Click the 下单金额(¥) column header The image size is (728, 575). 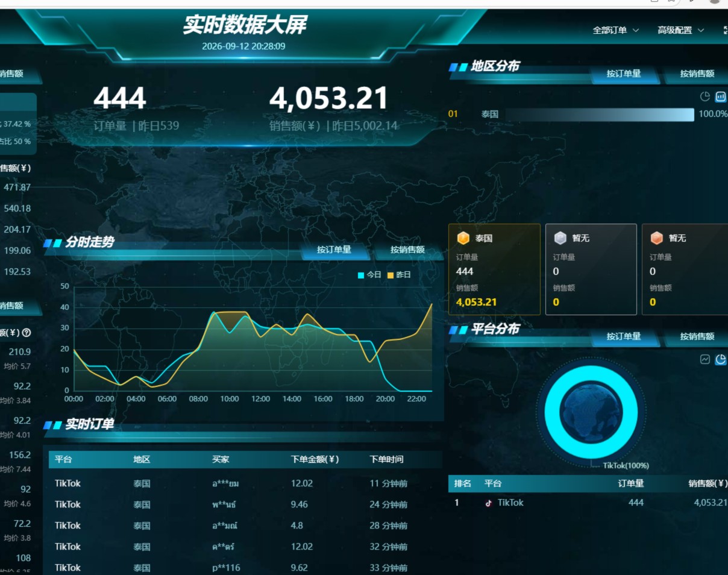point(315,459)
